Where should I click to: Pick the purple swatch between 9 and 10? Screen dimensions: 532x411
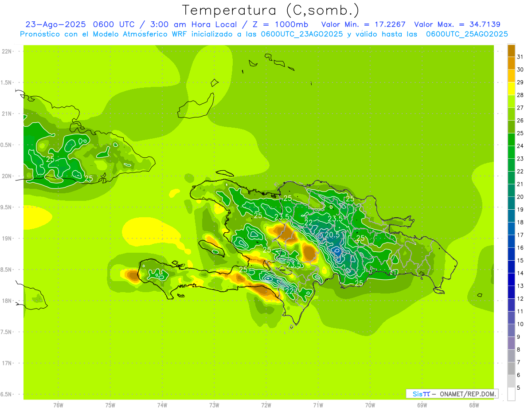(x=511, y=331)
